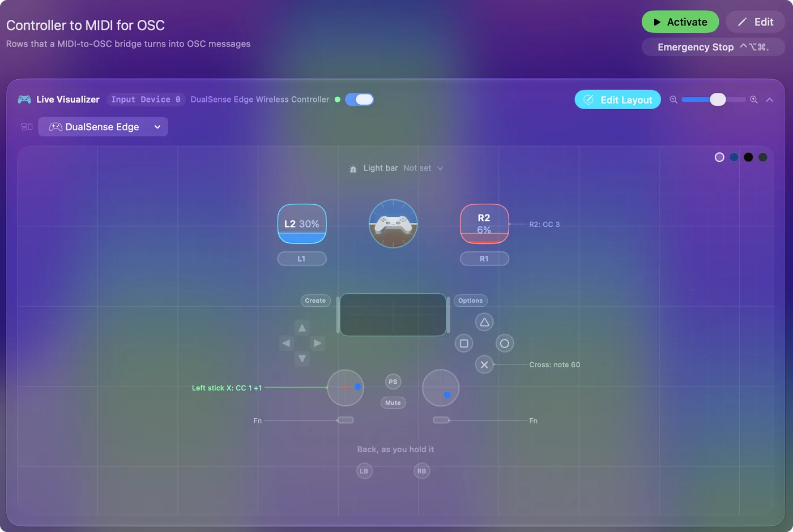Click the PS button
This screenshot has width=793, height=532.
point(393,381)
